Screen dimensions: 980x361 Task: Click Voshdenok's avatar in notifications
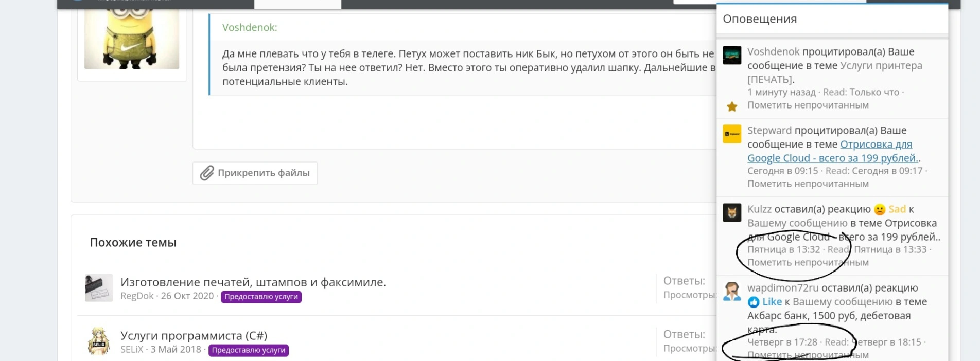(732, 55)
